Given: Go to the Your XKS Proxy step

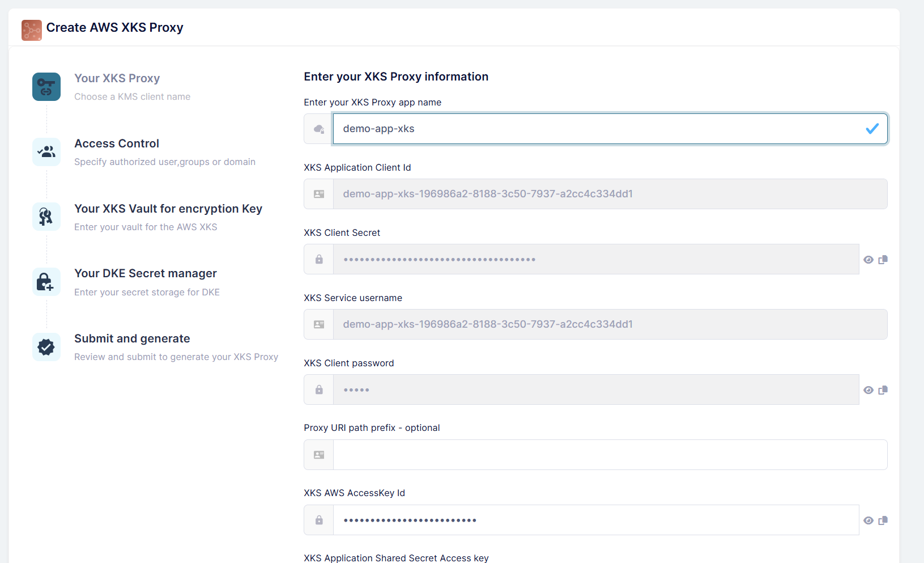Looking at the screenshot, I should coord(117,78).
